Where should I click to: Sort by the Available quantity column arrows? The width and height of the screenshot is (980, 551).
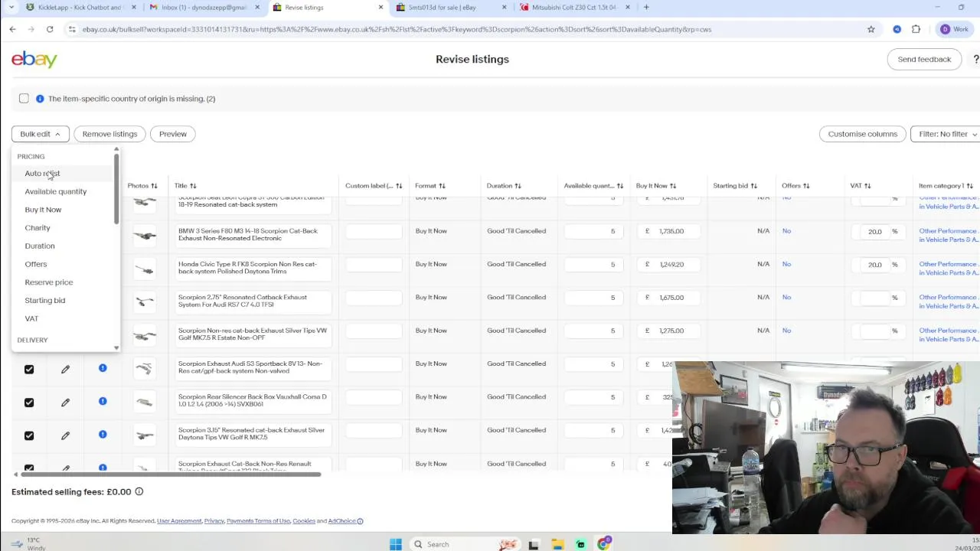coord(620,186)
